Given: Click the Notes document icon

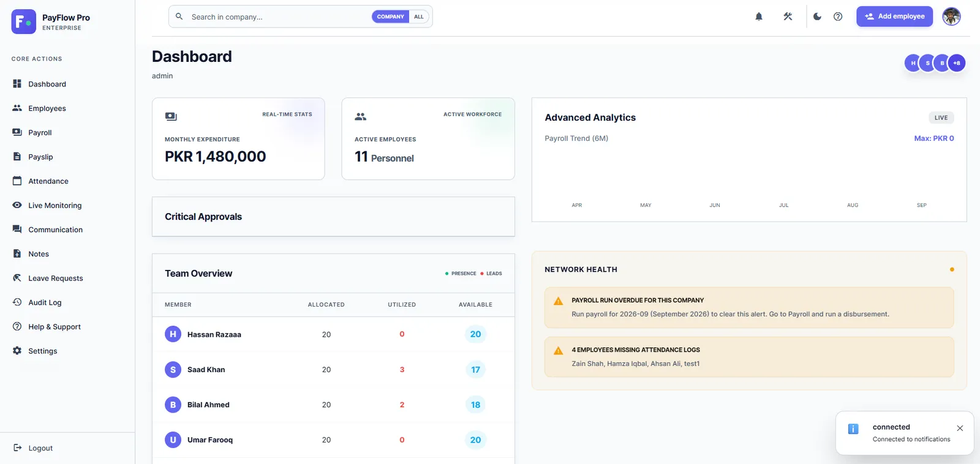Looking at the screenshot, I should tap(17, 253).
